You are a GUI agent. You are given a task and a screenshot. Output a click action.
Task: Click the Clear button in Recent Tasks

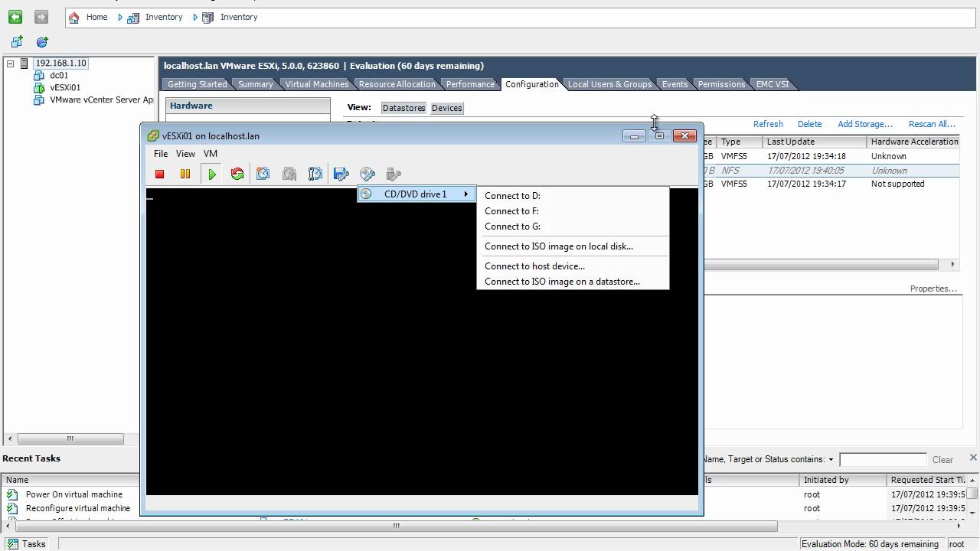(942, 460)
